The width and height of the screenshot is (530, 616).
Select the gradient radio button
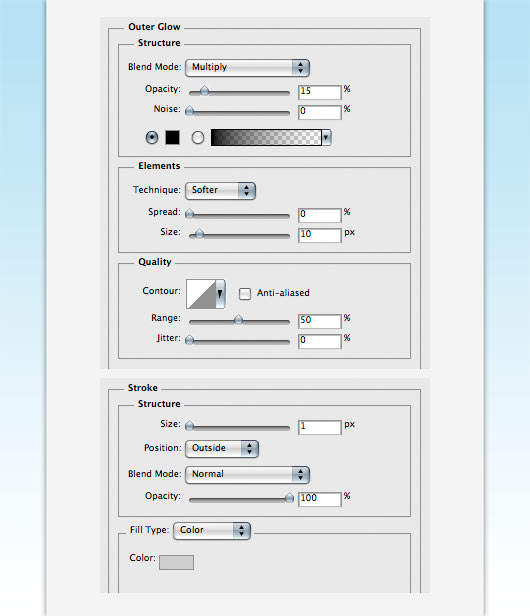[198, 138]
